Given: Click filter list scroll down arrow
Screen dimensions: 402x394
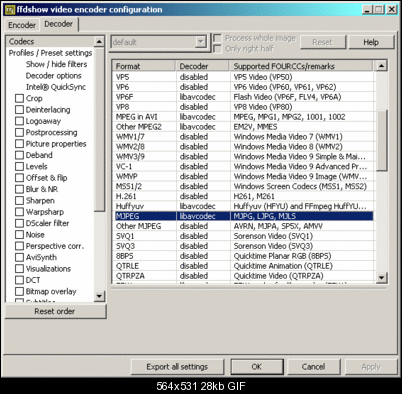Looking at the screenshot, I should (99, 296).
